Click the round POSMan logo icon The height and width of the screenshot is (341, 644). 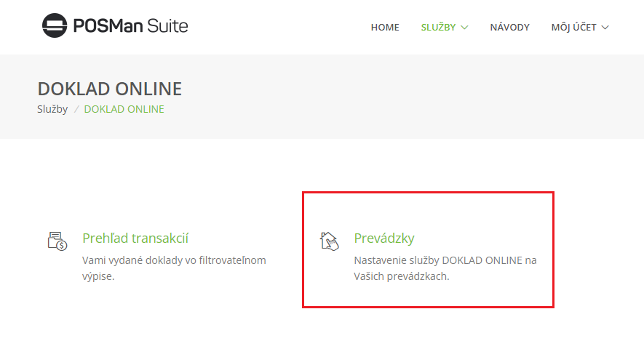55,25
